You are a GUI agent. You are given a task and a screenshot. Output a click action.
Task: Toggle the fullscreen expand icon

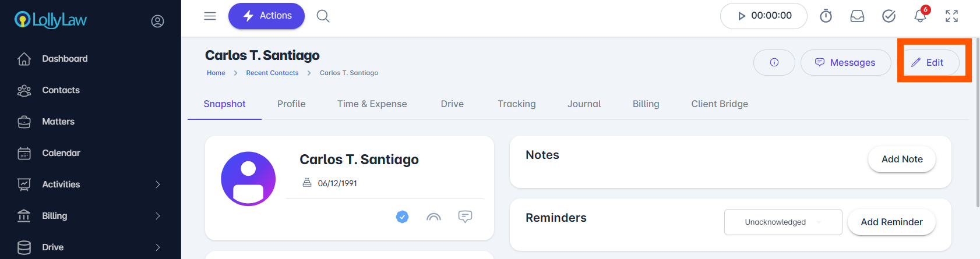pyautogui.click(x=951, y=16)
